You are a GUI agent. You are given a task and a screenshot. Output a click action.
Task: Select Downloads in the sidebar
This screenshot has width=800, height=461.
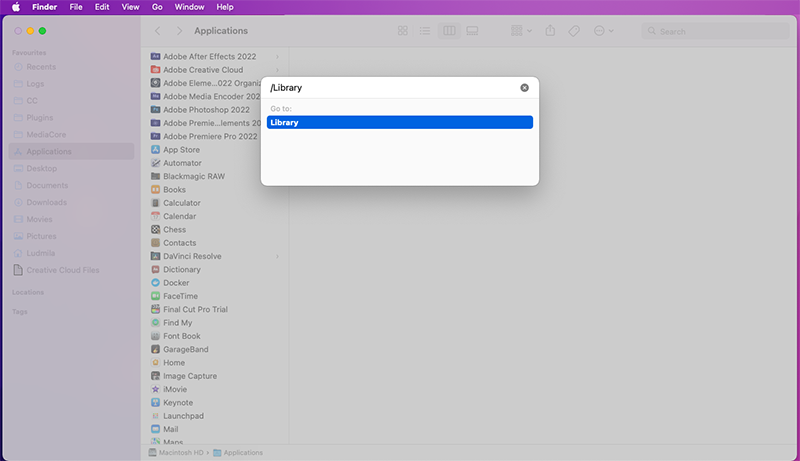(71, 202)
